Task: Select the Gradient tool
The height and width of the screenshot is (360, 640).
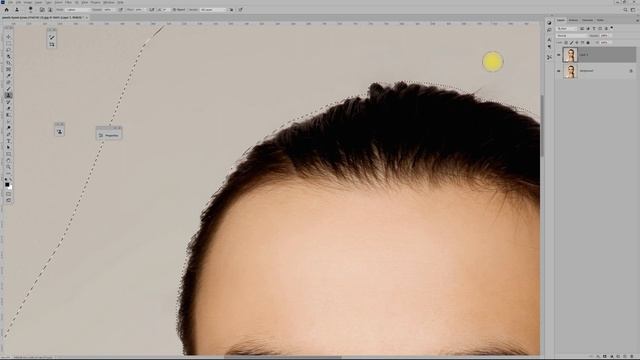Action: pyautogui.click(x=9, y=115)
